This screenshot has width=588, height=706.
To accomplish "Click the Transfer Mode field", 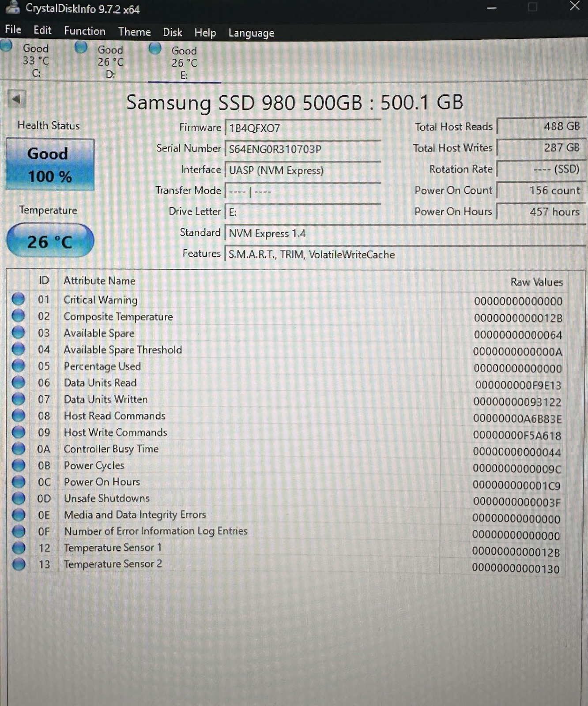I will coord(303,191).
